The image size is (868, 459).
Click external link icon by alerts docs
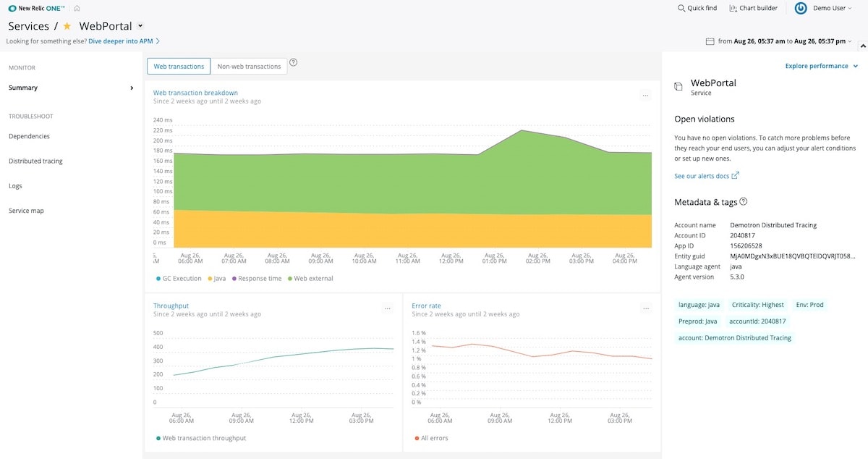click(x=736, y=175)
